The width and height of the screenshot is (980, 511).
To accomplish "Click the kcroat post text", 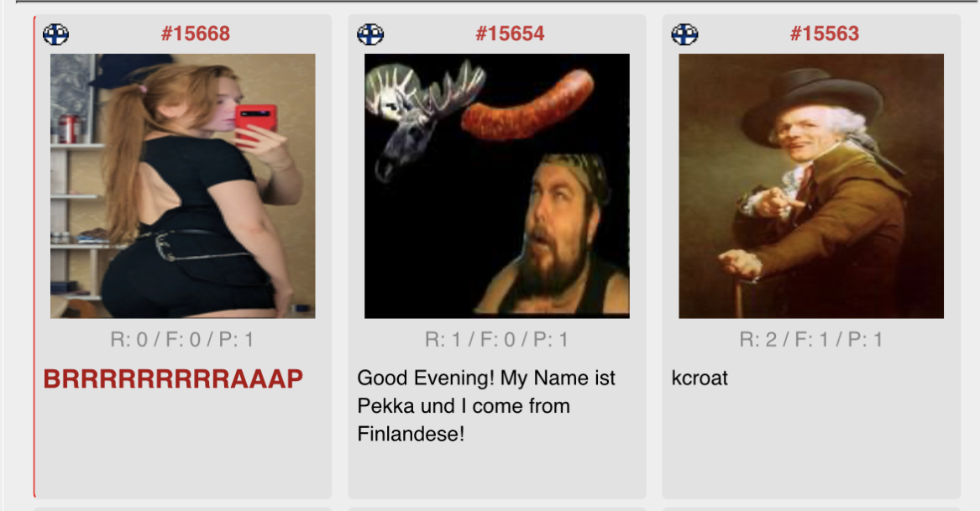I will tap(700, 378).
